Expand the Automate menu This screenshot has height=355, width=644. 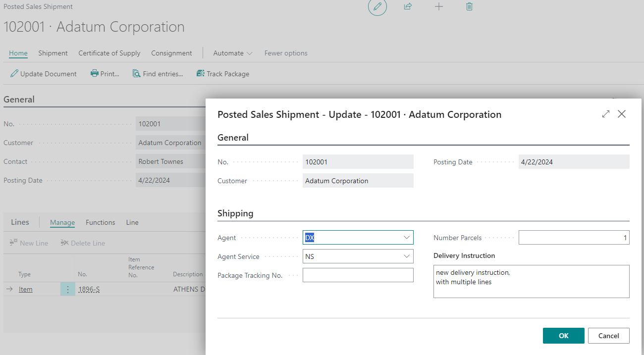(x=232, y=53)
